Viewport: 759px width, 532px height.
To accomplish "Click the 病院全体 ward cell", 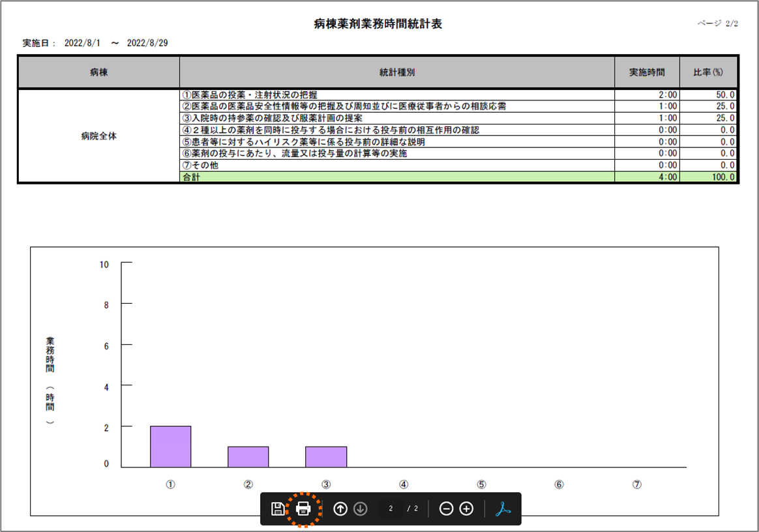I will 98,136.
